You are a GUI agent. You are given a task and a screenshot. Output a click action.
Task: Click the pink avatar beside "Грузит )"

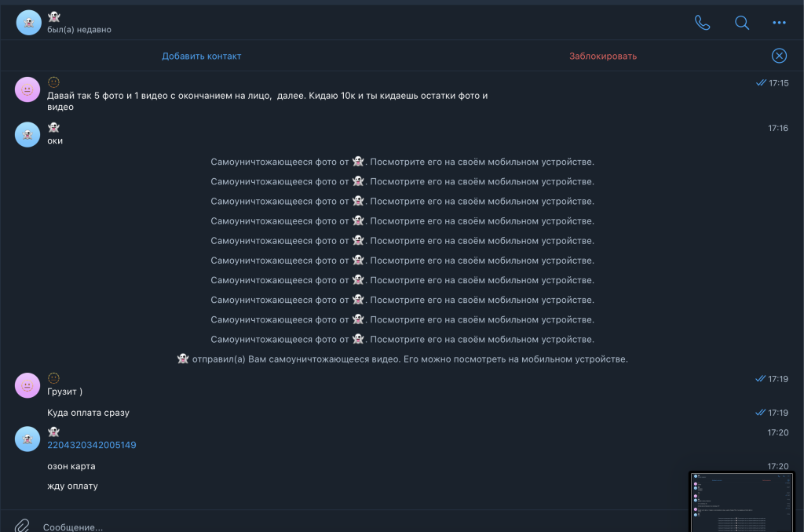27,385
